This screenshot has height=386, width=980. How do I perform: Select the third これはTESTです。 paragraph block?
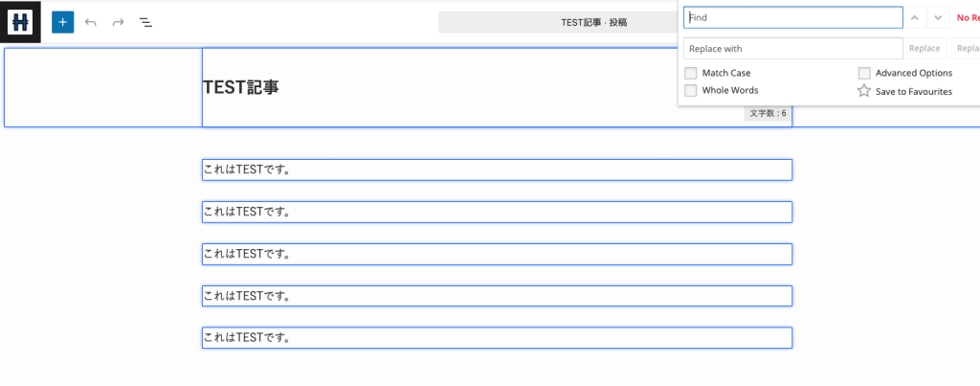point(497,254)
